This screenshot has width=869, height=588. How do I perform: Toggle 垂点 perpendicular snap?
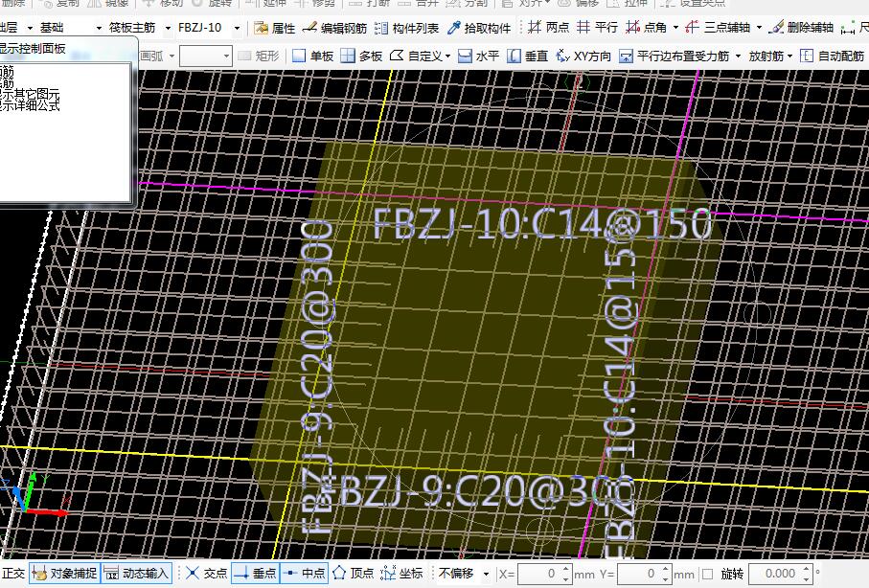pyautogui.click(x=255, y=573)
